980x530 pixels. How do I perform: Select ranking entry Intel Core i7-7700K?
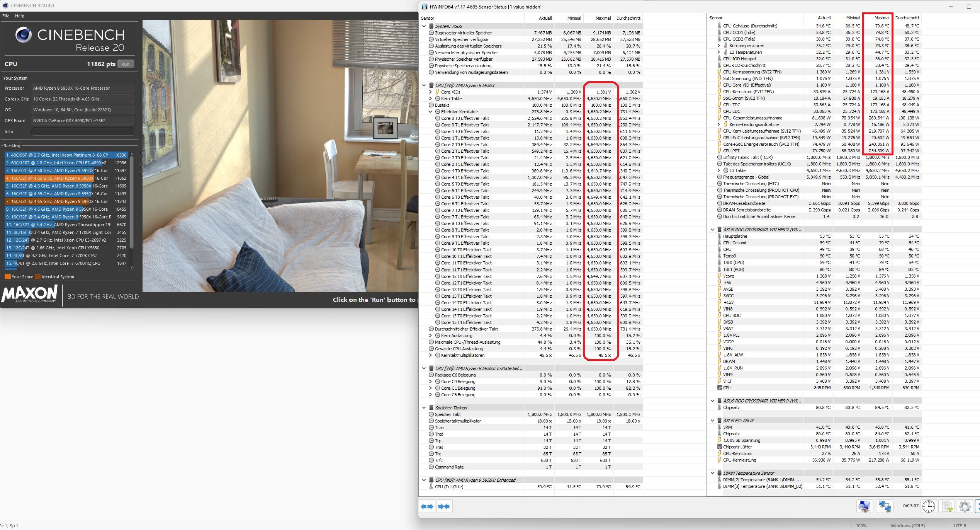66,256
